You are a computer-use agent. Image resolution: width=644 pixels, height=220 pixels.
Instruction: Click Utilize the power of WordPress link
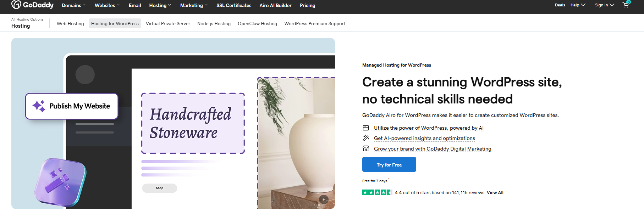tap(429, 128)
